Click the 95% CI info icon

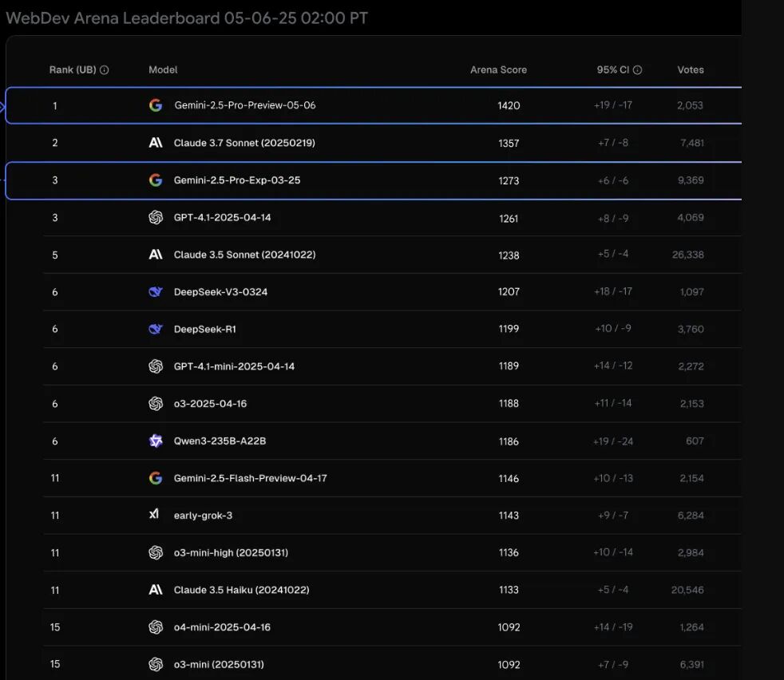(x=638, y=70)
